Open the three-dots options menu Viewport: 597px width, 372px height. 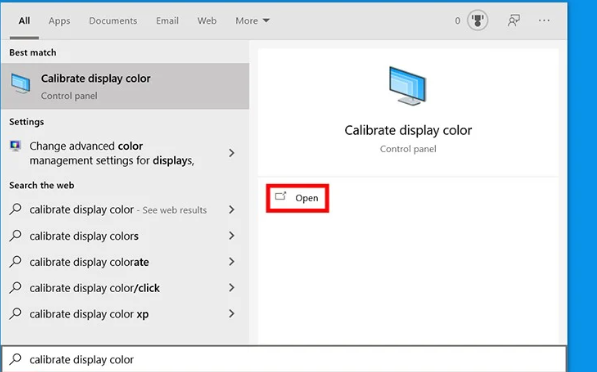pyautogui.click(x=544, y=21)
